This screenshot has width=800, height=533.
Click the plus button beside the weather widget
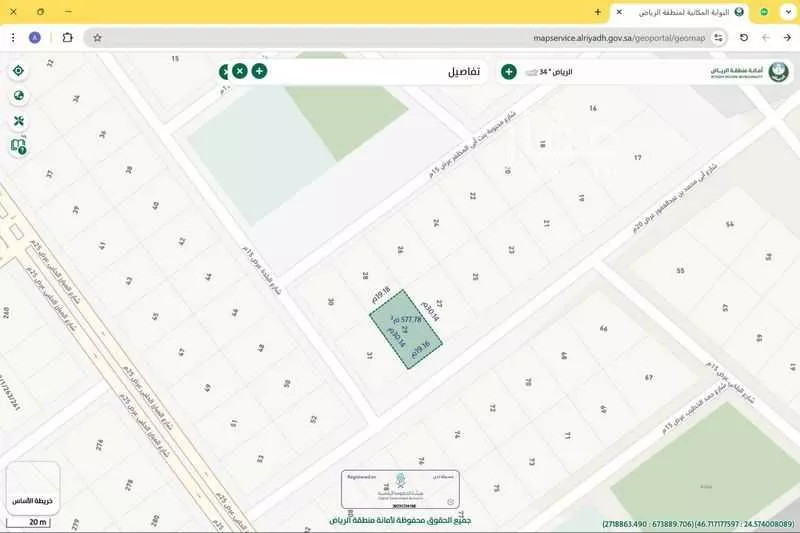(x=508, y=71)
